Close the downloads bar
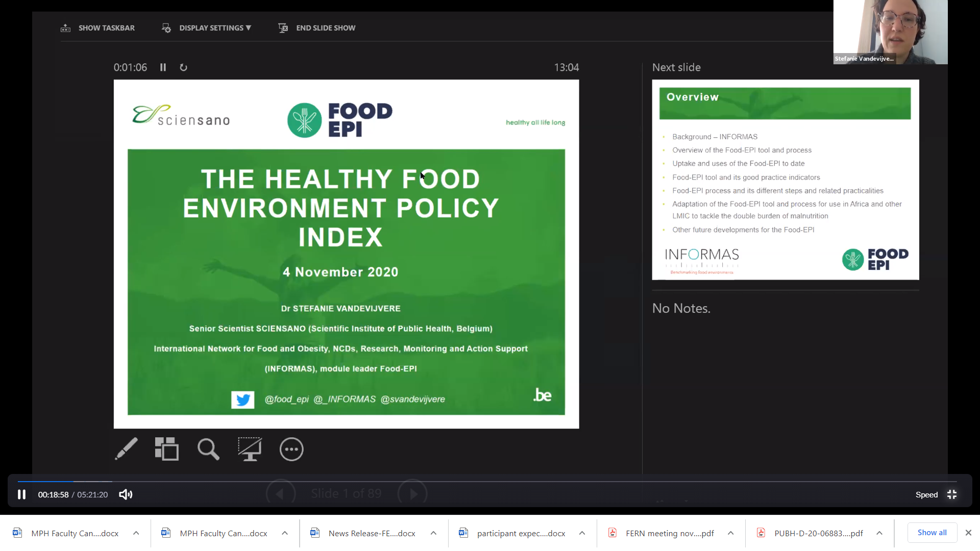 tap(968, 533)
